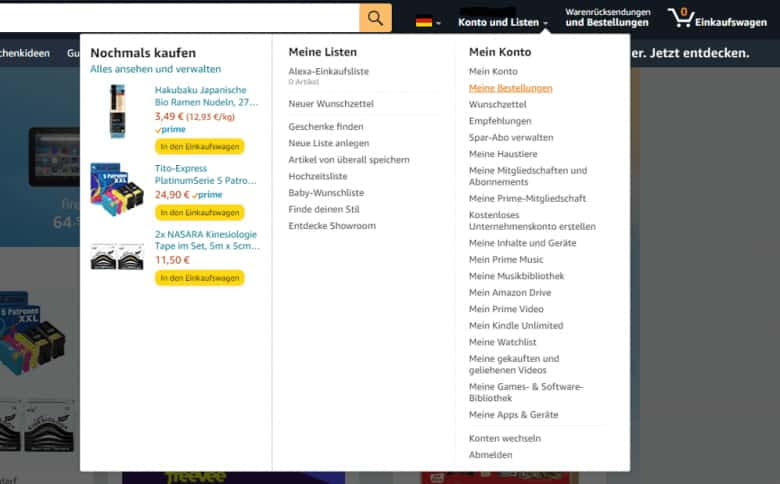780x484 pixels.
Task: Open Meine Musikbibliothek
Action: point(516,276)
